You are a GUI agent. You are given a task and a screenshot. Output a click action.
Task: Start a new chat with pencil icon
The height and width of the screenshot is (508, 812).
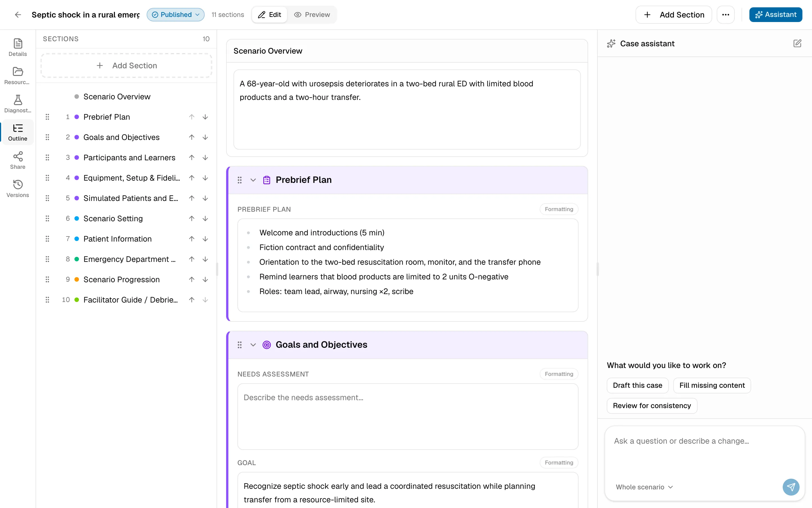(797, 43)
